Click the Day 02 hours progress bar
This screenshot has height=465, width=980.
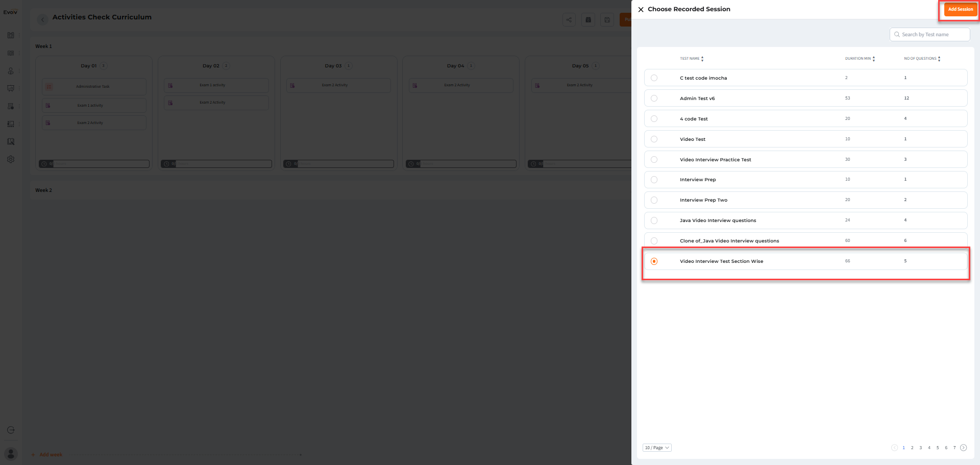(216, 164)
